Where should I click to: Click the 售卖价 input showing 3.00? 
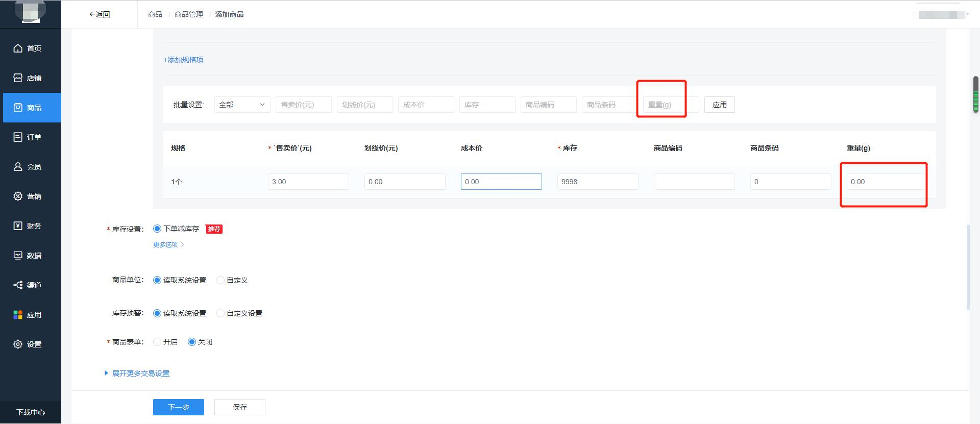point(308,182)
